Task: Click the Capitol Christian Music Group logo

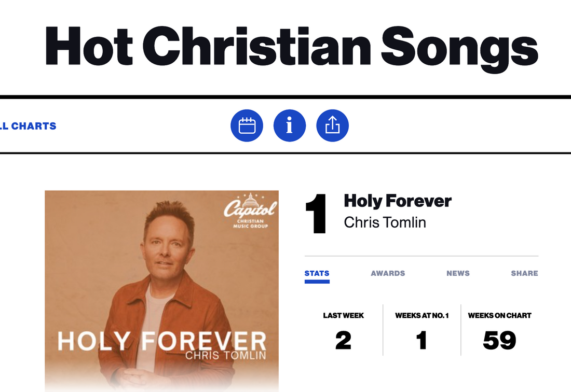Action: (x=251, y=211)
